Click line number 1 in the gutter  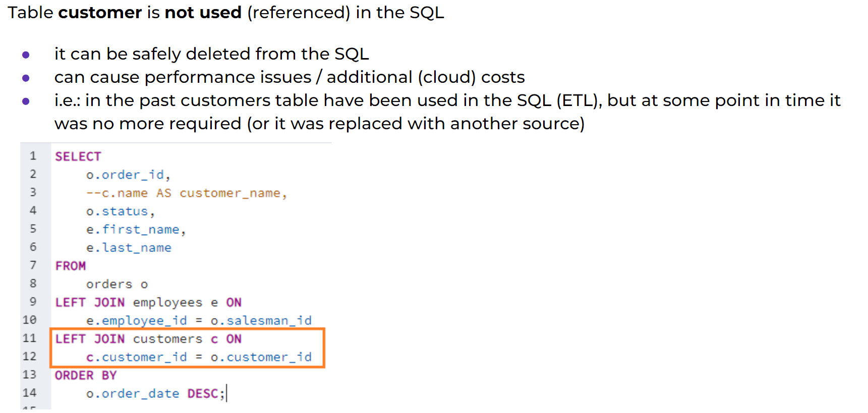(33, 156)
